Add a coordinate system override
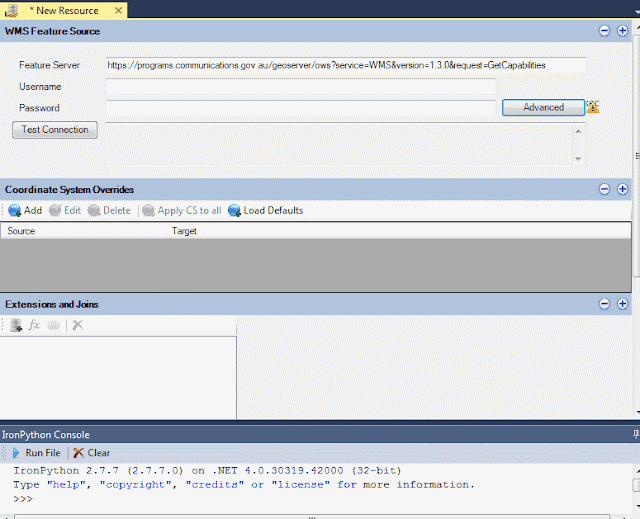Screen dimensions: 640x519 tap(25, 211)
